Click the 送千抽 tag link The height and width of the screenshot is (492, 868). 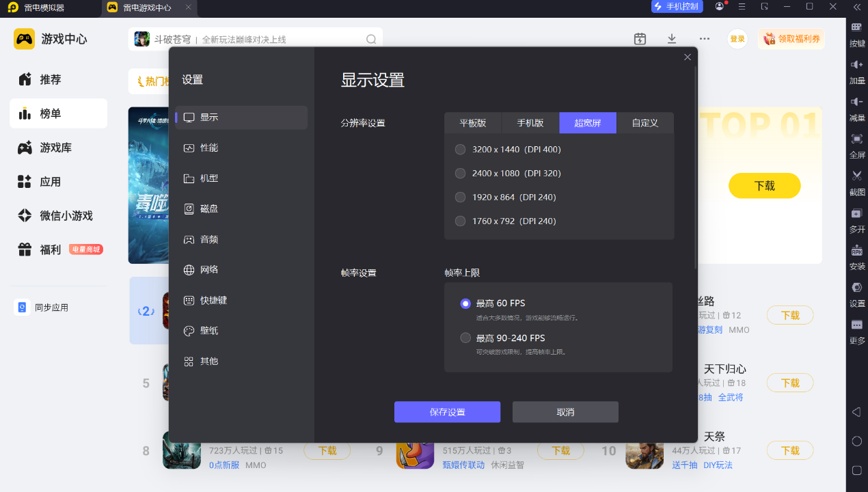(685, 465)
